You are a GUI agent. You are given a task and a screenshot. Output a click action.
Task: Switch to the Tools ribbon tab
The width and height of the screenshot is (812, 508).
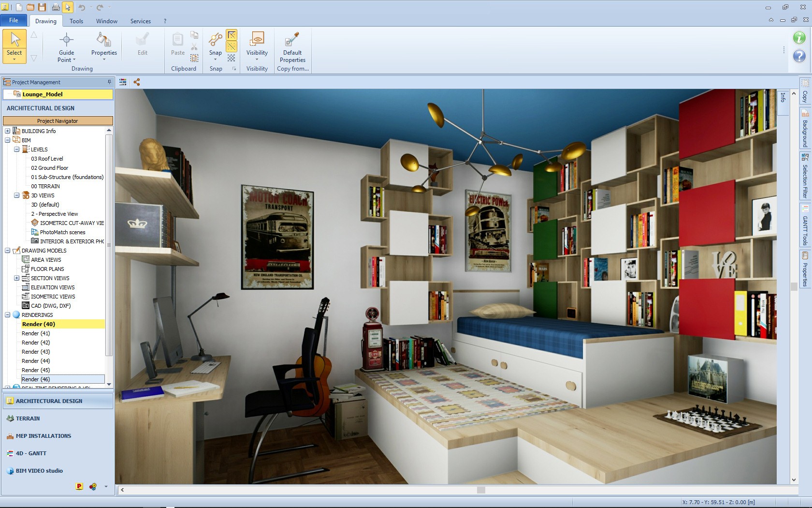pyautogui.click(x=76, y=21)
